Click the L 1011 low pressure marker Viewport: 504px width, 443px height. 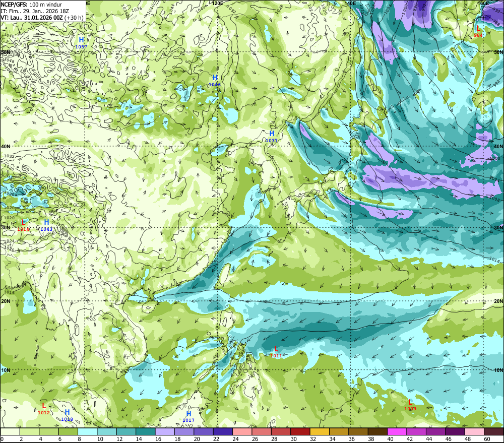point(276,351)
